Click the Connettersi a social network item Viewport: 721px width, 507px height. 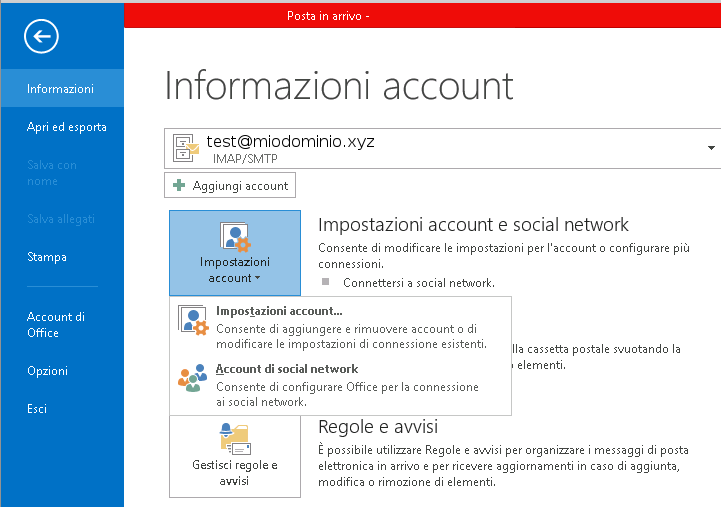418,283
